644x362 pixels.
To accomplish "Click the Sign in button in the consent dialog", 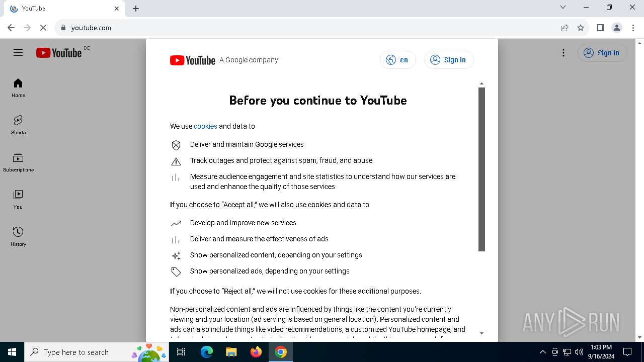I will point(449,60).
